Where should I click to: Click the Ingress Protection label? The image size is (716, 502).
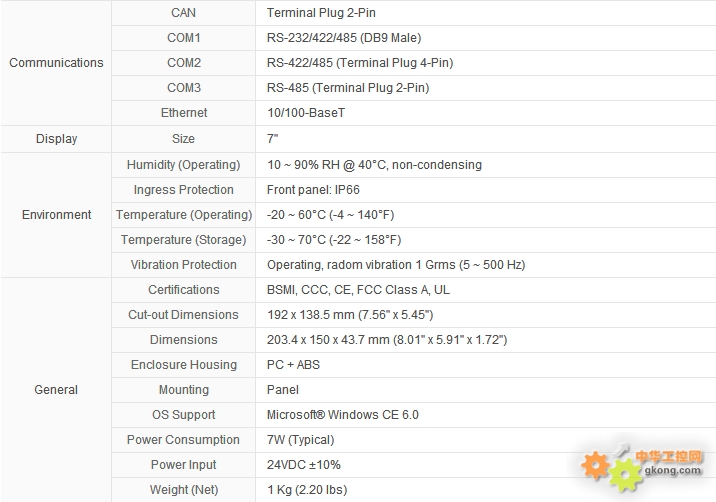tap(184, 190)
